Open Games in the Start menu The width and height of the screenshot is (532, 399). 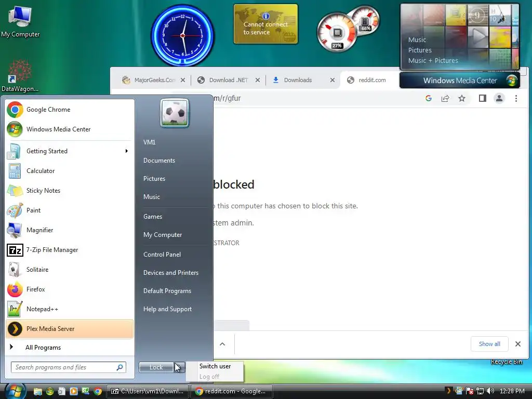pos(153,217)
